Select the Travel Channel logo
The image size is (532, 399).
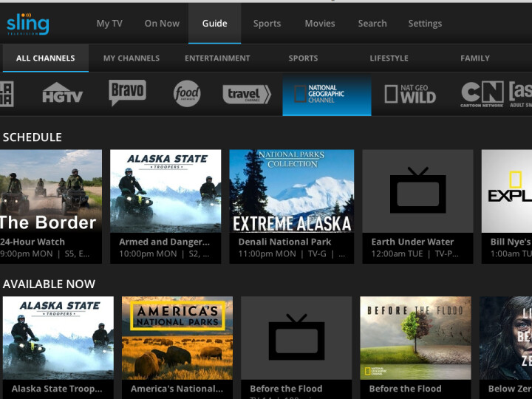point(247,94)
